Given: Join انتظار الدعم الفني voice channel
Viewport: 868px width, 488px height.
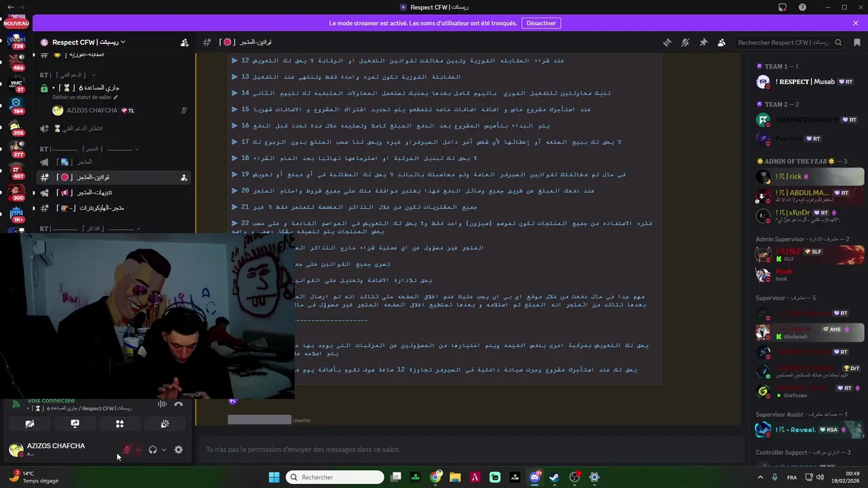Looking at the screenshot, I should pyautogui.click(x=113, y=128).
